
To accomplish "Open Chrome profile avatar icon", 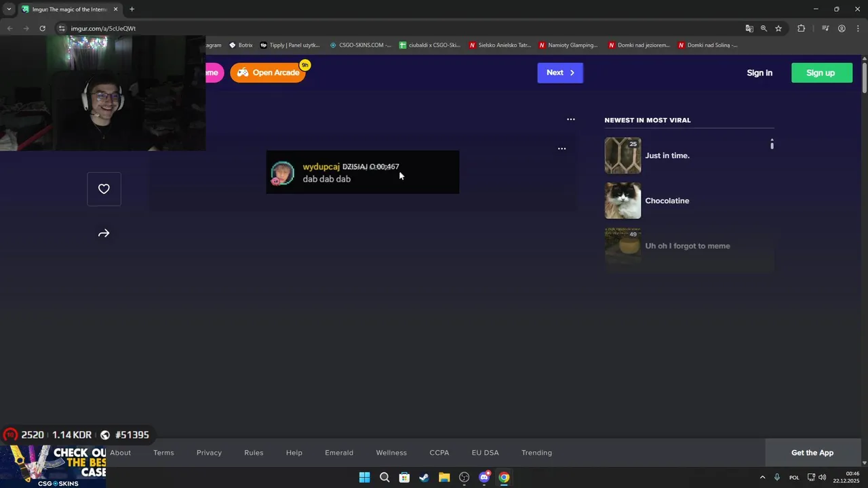I will pos(842,28).
